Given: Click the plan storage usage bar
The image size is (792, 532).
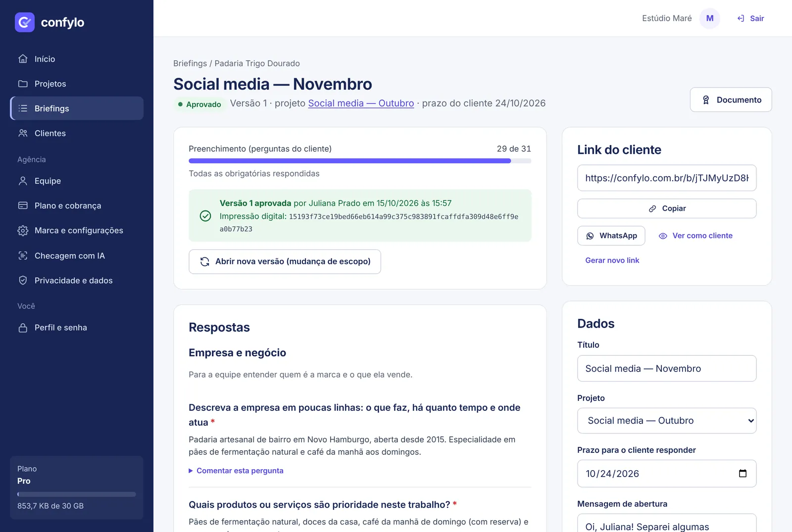Looking at the screenshot, I should [x=77, y=494].
